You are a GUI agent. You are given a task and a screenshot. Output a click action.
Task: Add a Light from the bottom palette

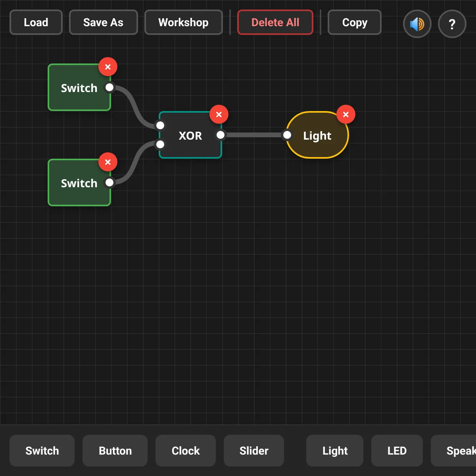click(335, 451)
